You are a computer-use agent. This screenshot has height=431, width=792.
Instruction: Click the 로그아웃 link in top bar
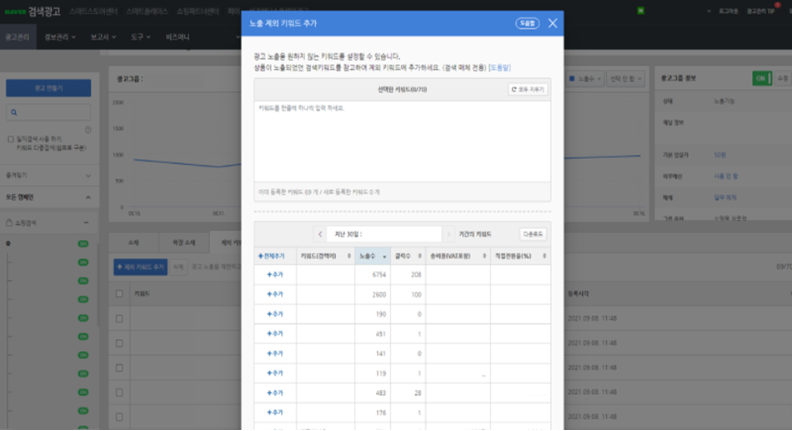[x=728, y=11]
